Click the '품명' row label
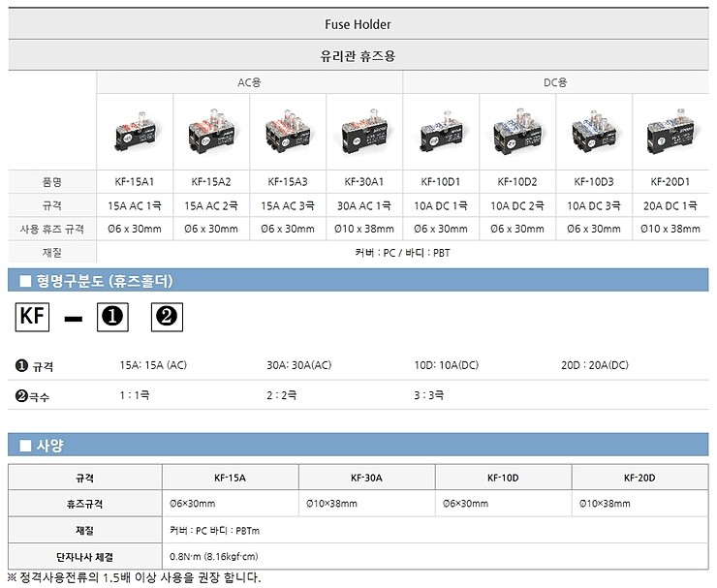The width and height of the screenshot is (717, 588). pyautogui.click(x=52, y=182)
